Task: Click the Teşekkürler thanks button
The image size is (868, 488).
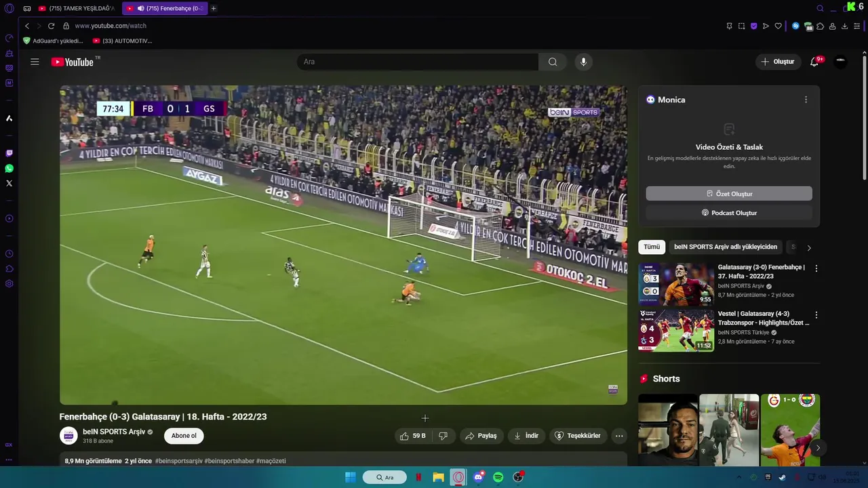Action: point(578,436)
